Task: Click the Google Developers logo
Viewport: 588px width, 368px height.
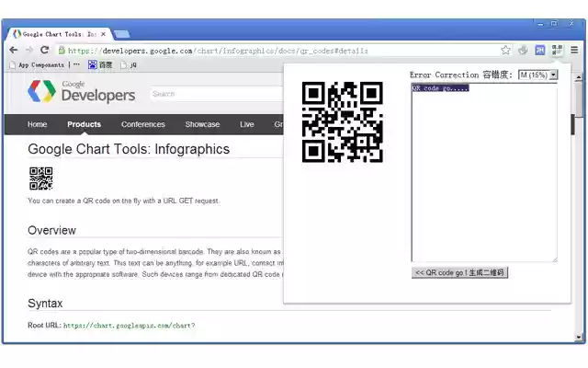Action: (x=82, y=91)
